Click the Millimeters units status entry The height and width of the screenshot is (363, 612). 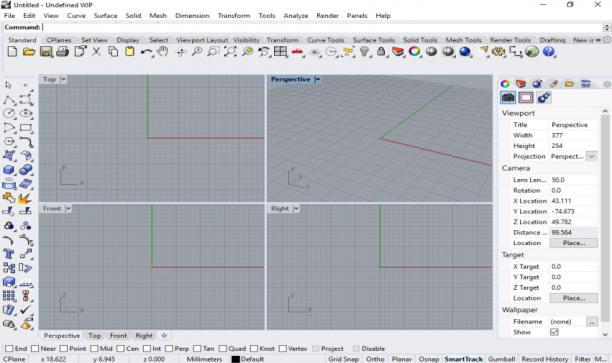tap(204, 359)
